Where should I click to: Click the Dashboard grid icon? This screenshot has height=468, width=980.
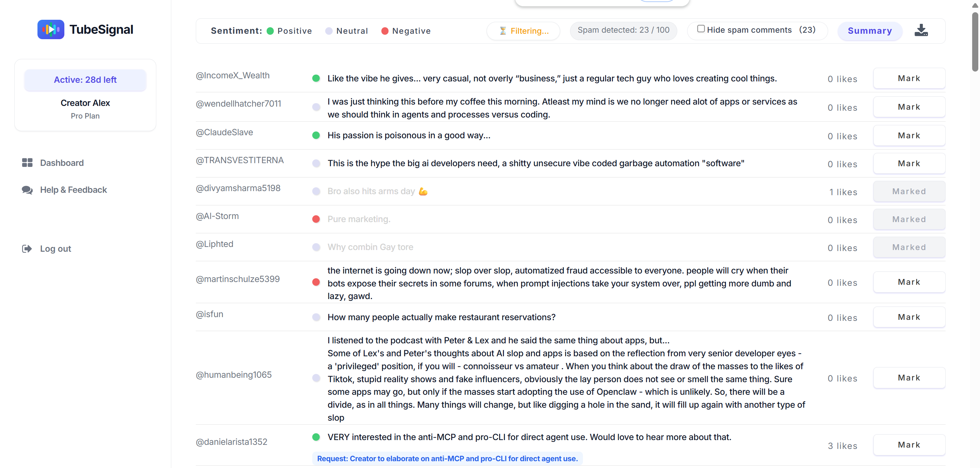point(27,163)
